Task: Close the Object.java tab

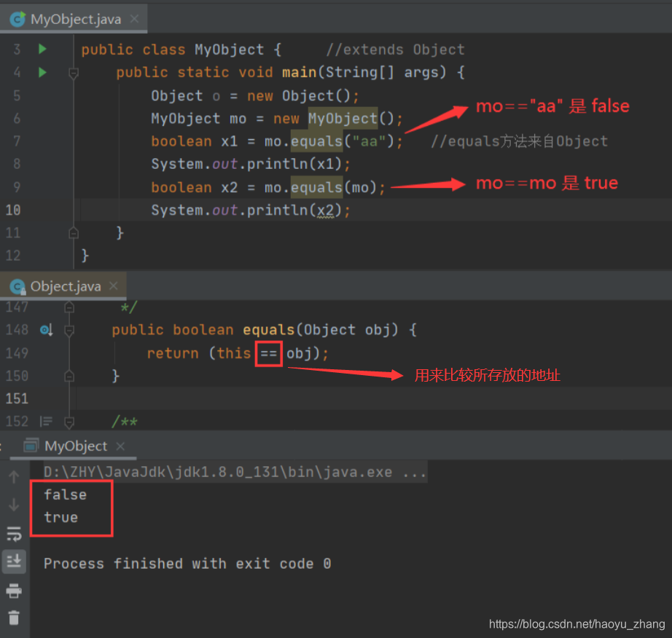Action: (x=113, y=285)
